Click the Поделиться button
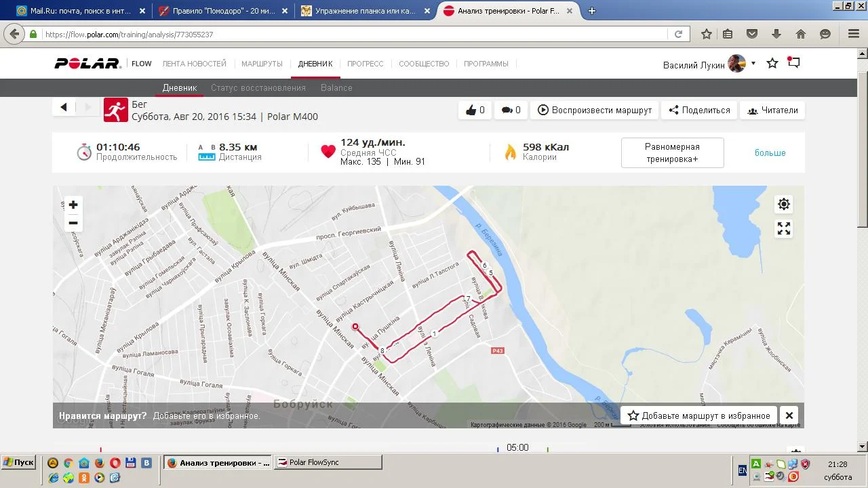Screen dimensions: 868x488 point(699,110)
